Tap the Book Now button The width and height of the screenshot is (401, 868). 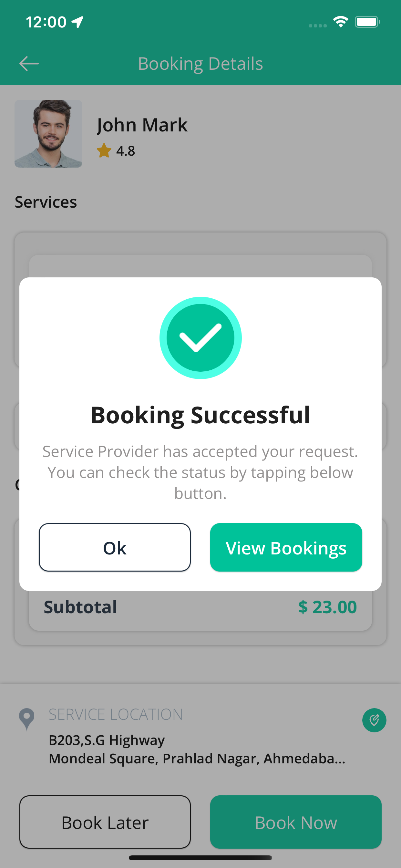click(x=296, y=822)
